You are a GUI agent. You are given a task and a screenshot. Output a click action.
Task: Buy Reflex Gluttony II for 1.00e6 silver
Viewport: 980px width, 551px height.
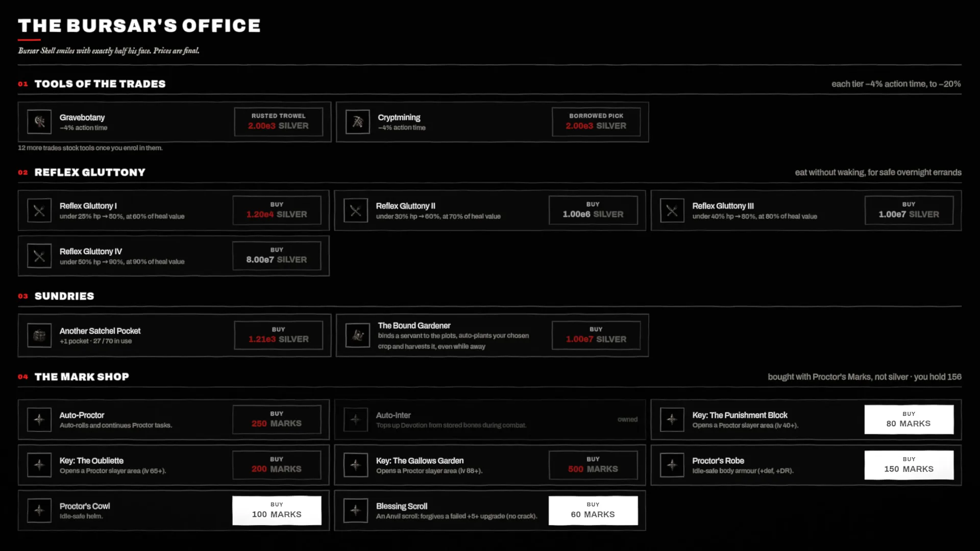(x=593, y=210)
